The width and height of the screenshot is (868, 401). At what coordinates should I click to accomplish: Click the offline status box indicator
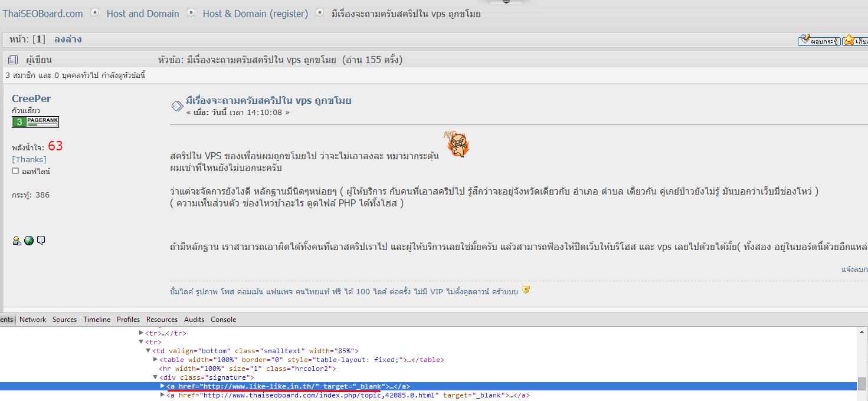click(15, 171)
